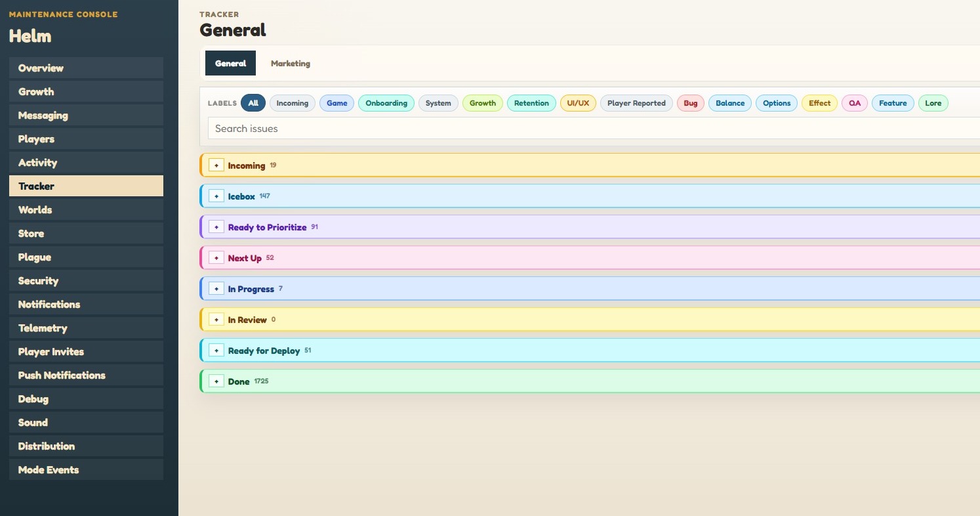Filter issues by Onboarding label

click(x=386, y=103)
